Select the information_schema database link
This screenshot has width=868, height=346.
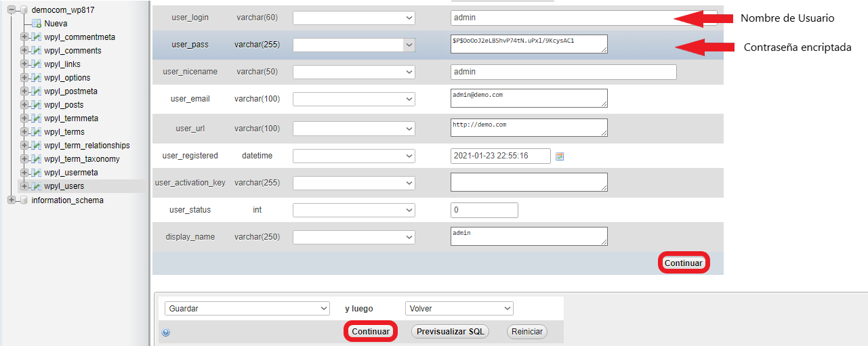click(68, 200)
